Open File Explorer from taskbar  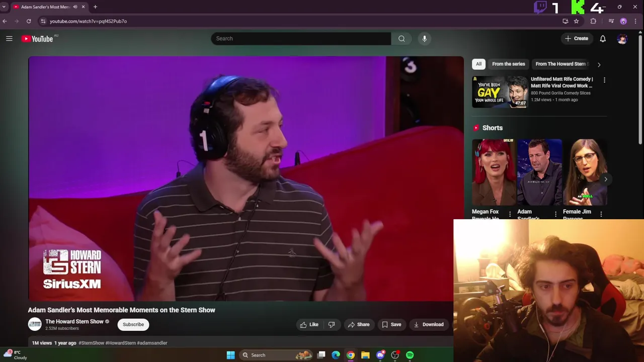coord(365,355)
